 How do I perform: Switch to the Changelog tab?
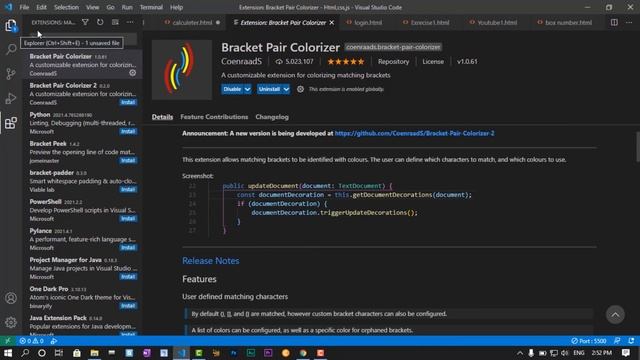pos(272,117)
